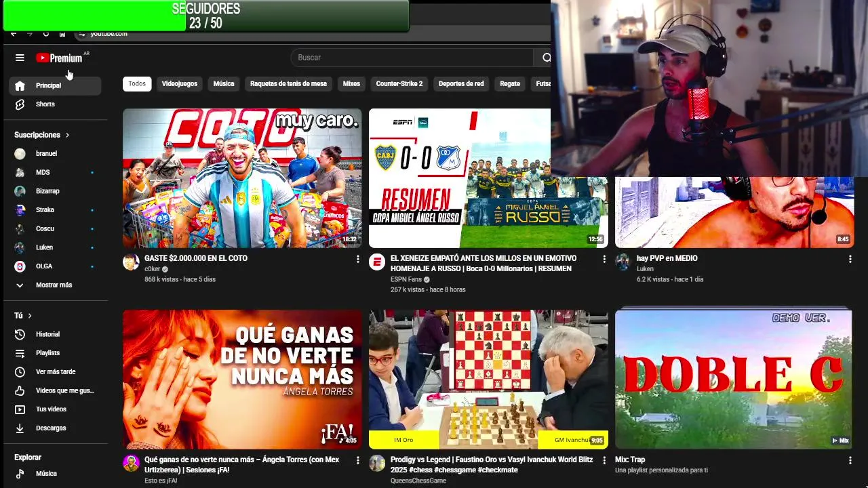Open title GASTE $2.000.000 EN EL COTO
Screen dimensions: 868x488
pyautogui.click(x=196, y=258)
